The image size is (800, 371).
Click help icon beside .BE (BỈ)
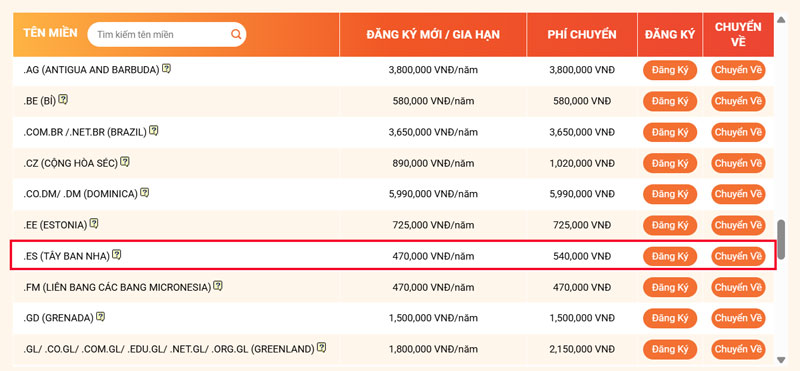click(63, 99)
